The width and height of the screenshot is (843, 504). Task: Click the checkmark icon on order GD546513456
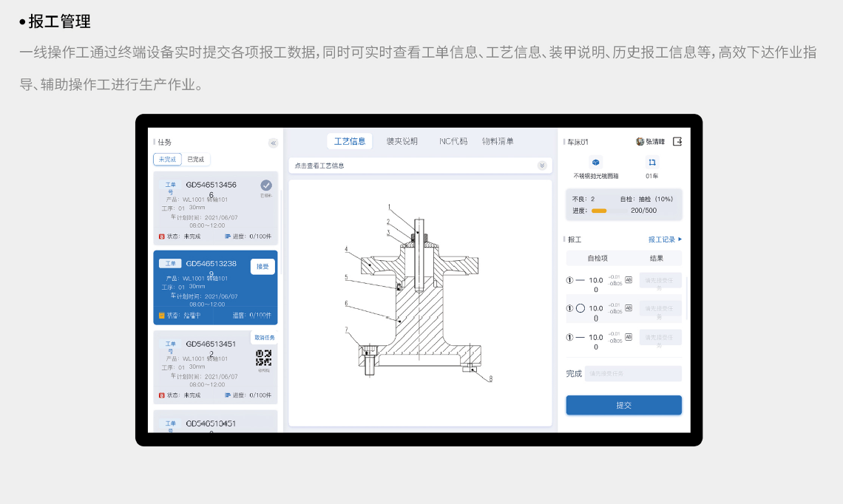(x=266, y=185)
